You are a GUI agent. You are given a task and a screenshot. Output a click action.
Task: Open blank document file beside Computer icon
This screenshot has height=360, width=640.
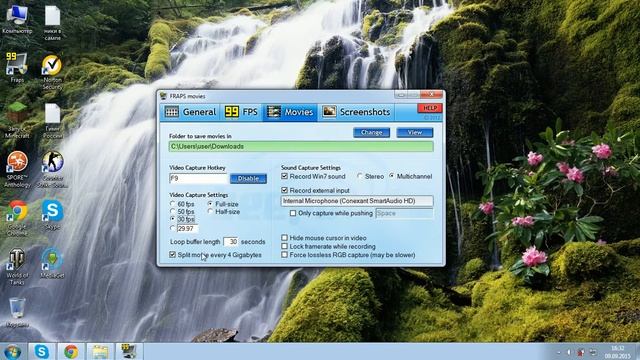(52, 23)
